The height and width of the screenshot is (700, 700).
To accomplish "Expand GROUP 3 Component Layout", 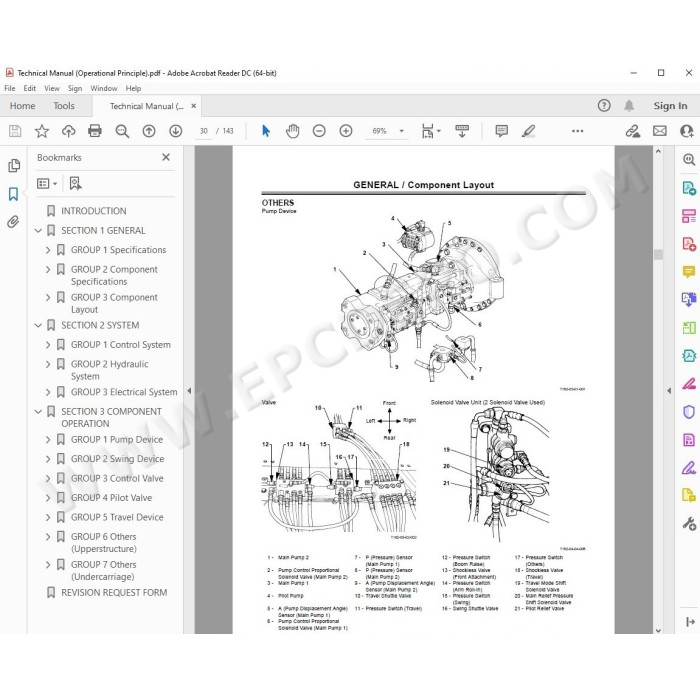I will [x=48, y=297].
